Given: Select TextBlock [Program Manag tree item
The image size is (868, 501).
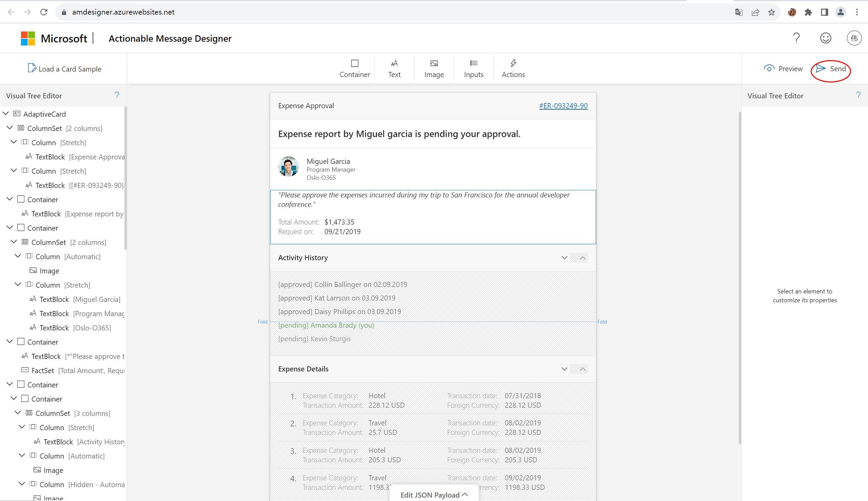Looking at the screenshot, I should tap(77, 313).
